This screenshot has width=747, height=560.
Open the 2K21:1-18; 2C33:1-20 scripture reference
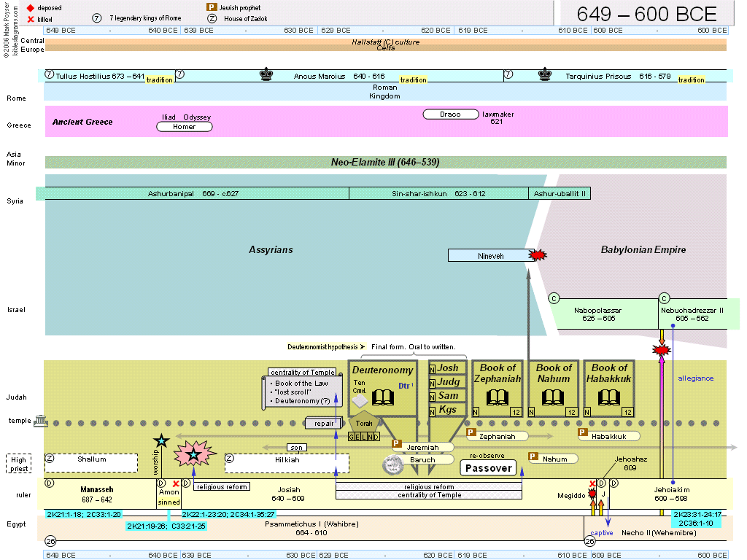[x=83, y=515]
